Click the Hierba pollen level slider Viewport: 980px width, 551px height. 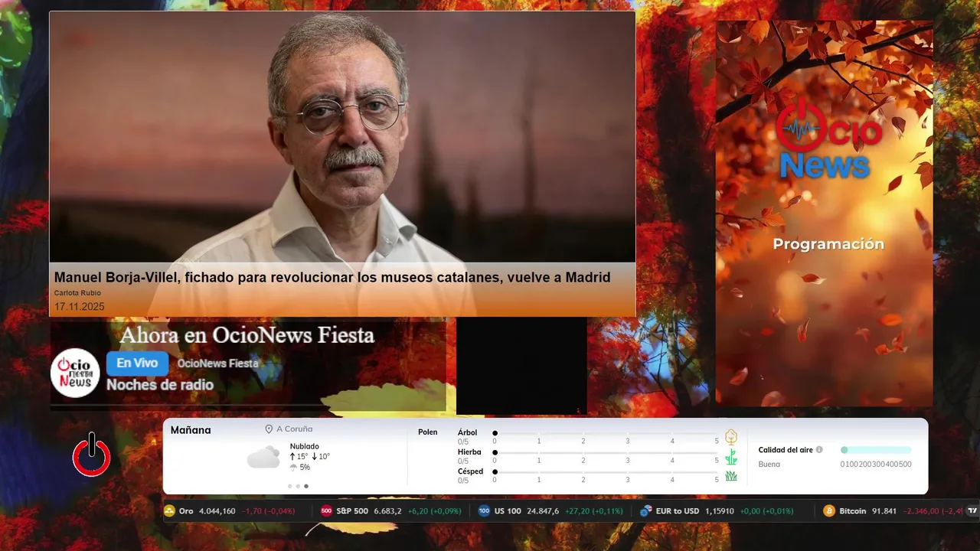coord(606,453)
